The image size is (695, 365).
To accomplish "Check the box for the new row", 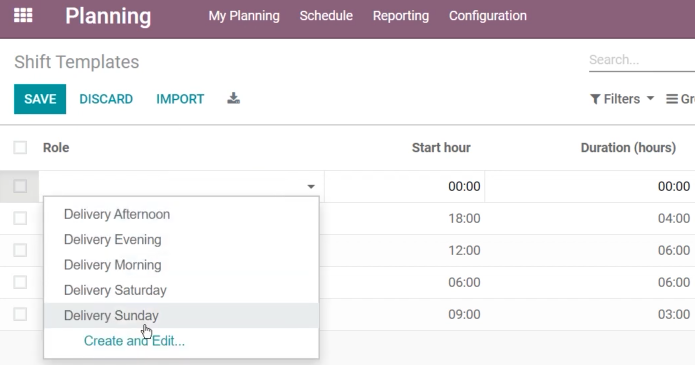I will (20, 186).
